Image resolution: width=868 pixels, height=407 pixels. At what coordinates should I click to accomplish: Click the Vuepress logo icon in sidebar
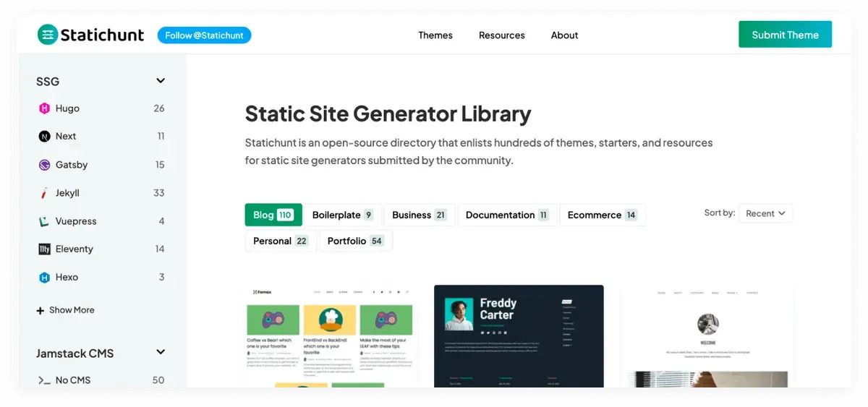coord(44,221)
